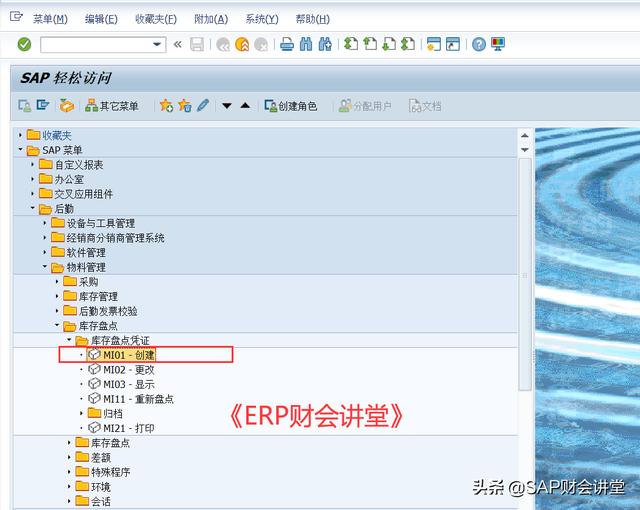Open the command field dropdown arrow
Screen dimensions: 640x510
click(157, 44)
